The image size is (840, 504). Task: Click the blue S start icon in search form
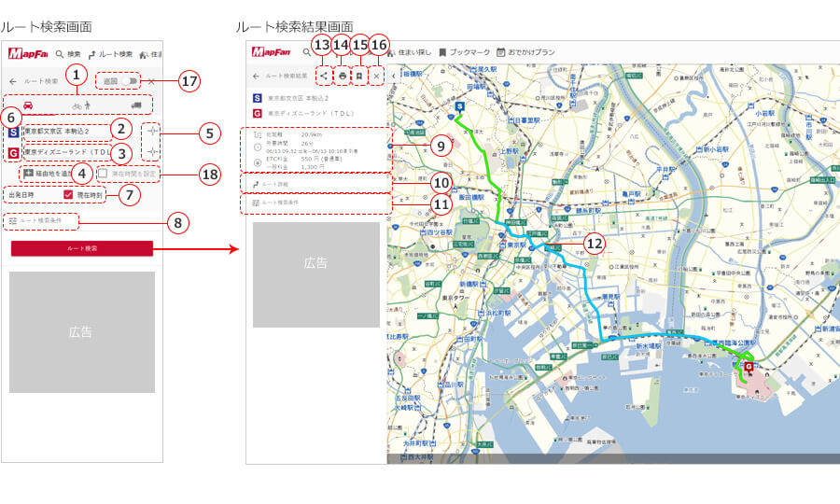point(13,132)
